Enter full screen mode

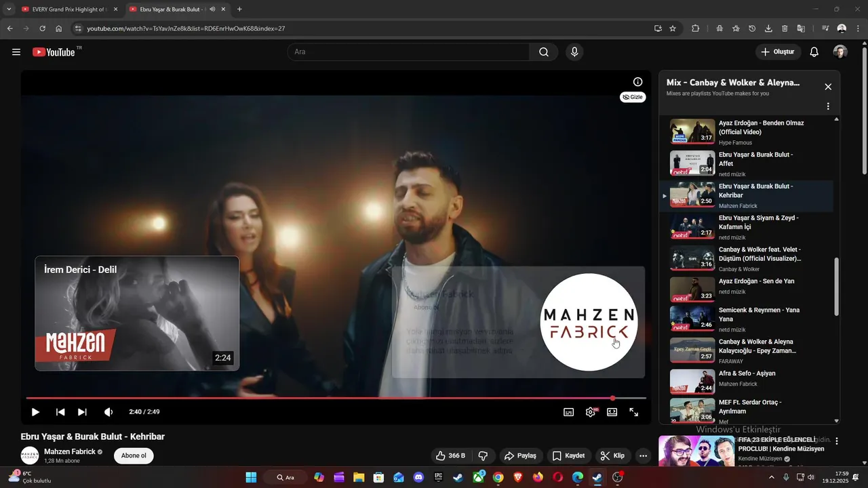(x=634, y=412)
